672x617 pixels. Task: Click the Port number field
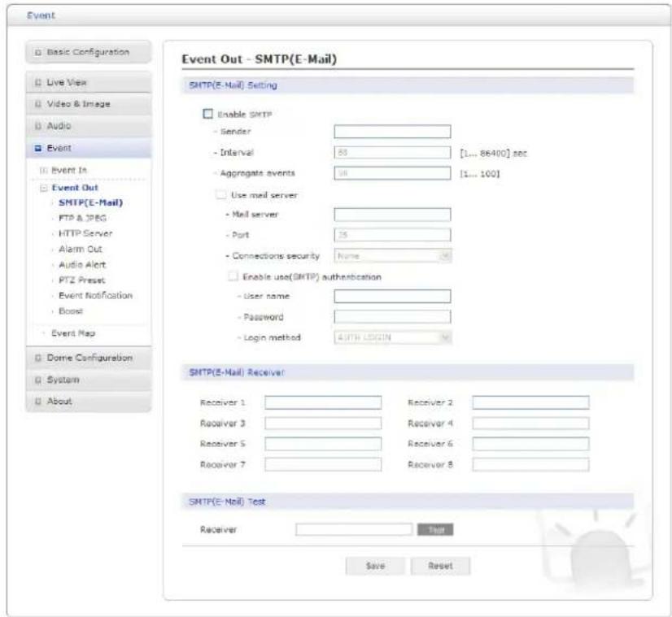click(392, 235)
